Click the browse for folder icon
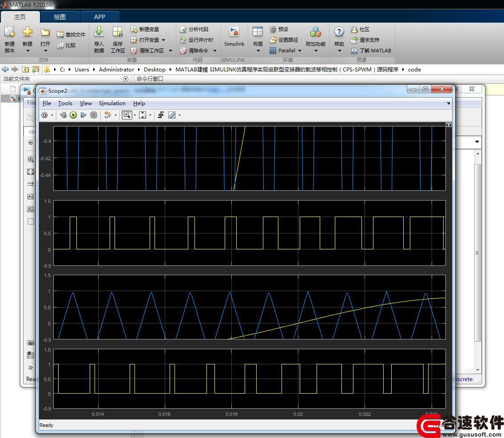Viewport: 504px width, 438px height. tap(36, 69)
